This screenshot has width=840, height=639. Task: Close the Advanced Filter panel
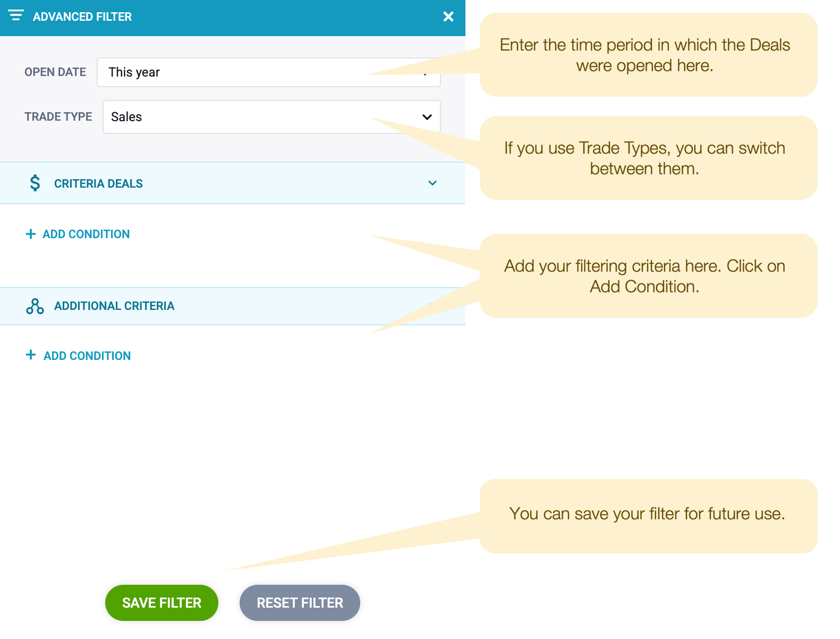coord(448,16)
